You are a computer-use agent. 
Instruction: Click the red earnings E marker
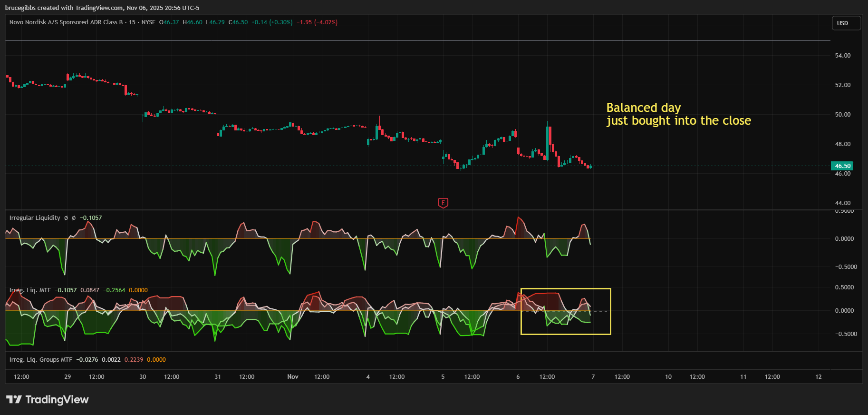(x=443, y=203)
